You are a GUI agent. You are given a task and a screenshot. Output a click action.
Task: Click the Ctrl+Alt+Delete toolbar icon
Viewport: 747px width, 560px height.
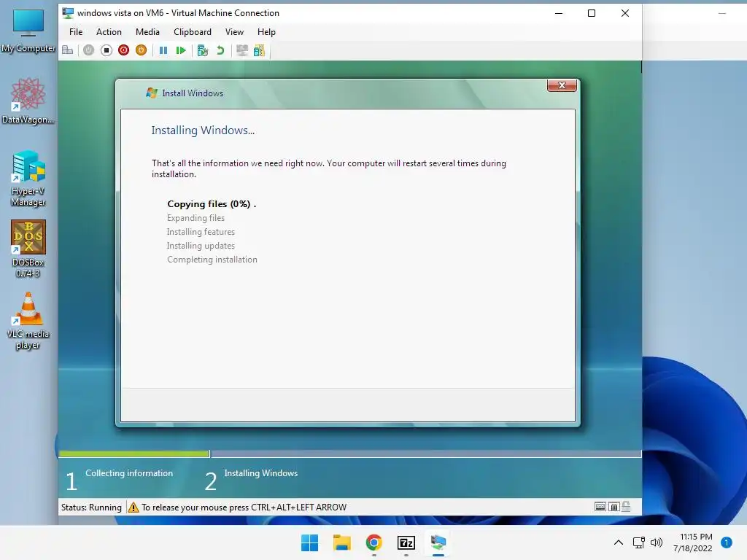click(68, 50)
